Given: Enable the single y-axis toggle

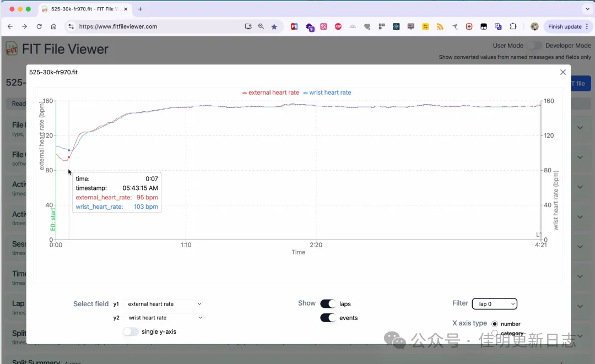Looking at the screenshot, I should click(x=131, y=332).
